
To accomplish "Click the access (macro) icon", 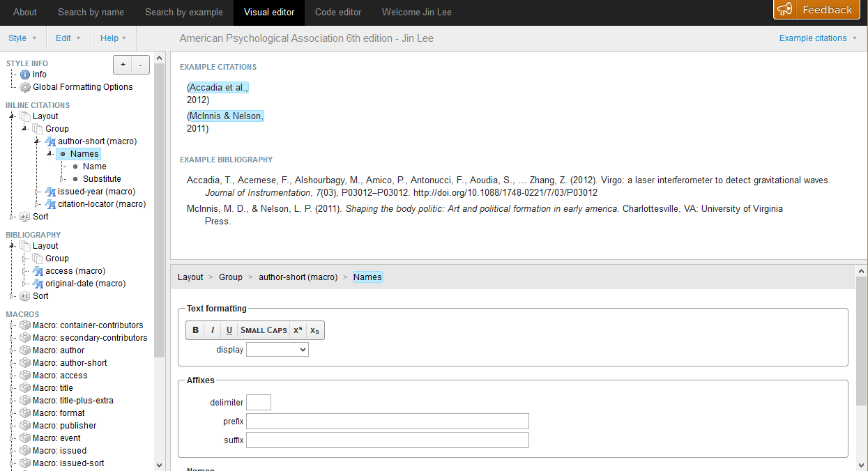I will (x=38, y=271).
